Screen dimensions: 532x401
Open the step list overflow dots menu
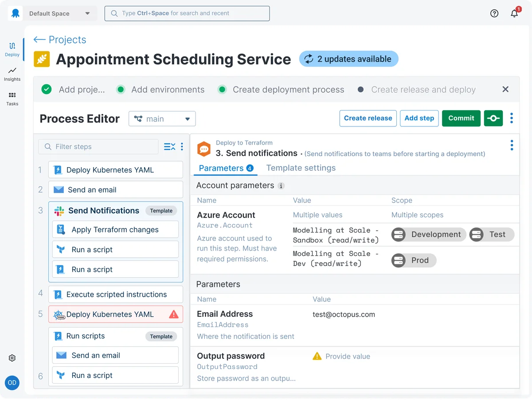pyautogui.click(x=182, y=146)
